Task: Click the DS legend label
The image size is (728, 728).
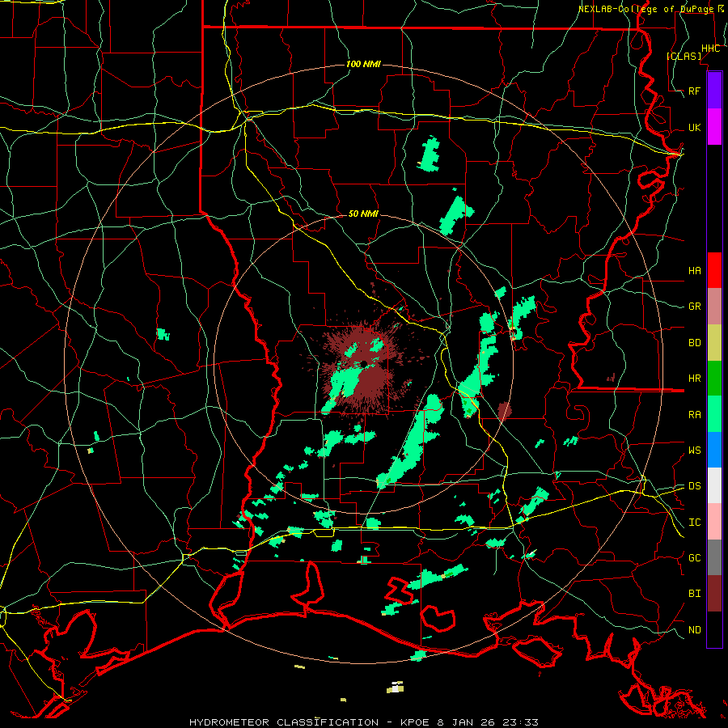Action: click(x=694, y=485)
